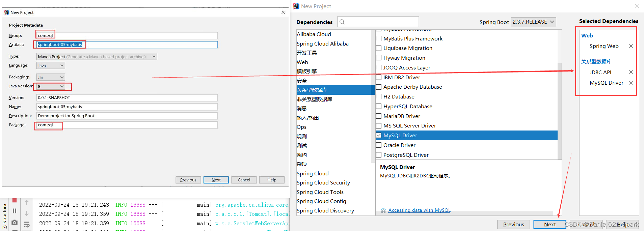Open the Z: Structure tool window

click(x=5, y=217)
